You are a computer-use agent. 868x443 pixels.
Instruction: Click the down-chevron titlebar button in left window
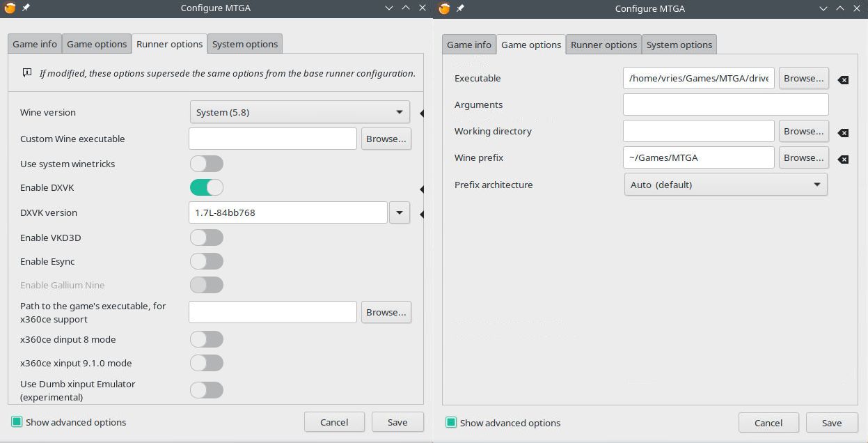point(389,8)
